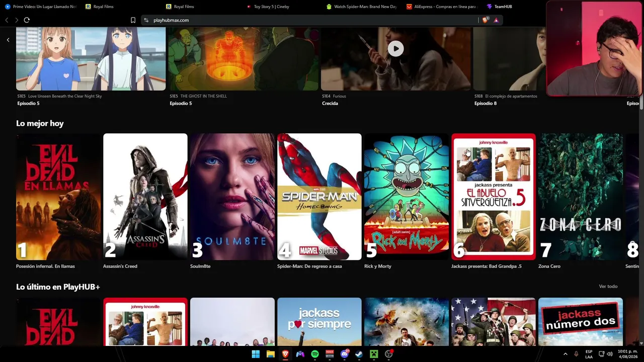The width and height of the screenshot is (644, 362).
Task: Choose the Rick and Morty poster
Action: pos(407,197)
